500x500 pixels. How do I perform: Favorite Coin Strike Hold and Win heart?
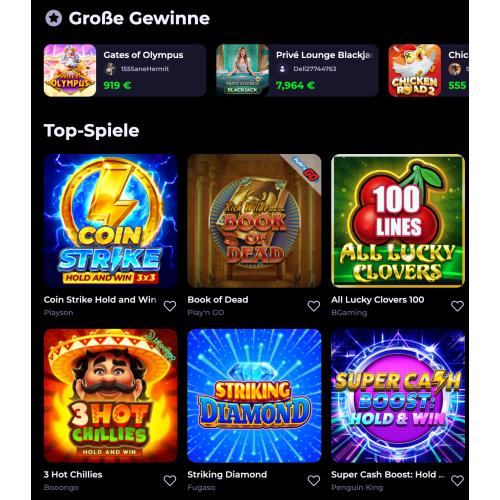coord(170,306)
